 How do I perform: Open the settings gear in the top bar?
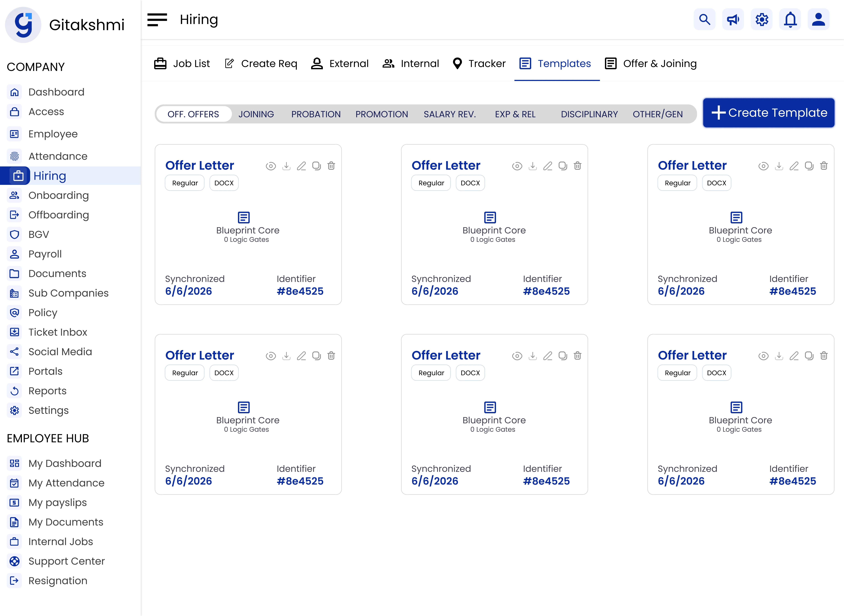point(762,19)
